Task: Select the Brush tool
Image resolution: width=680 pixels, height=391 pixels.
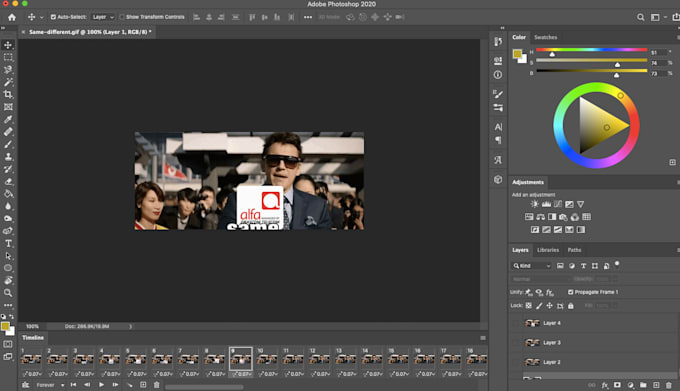Action: [8, 144]
